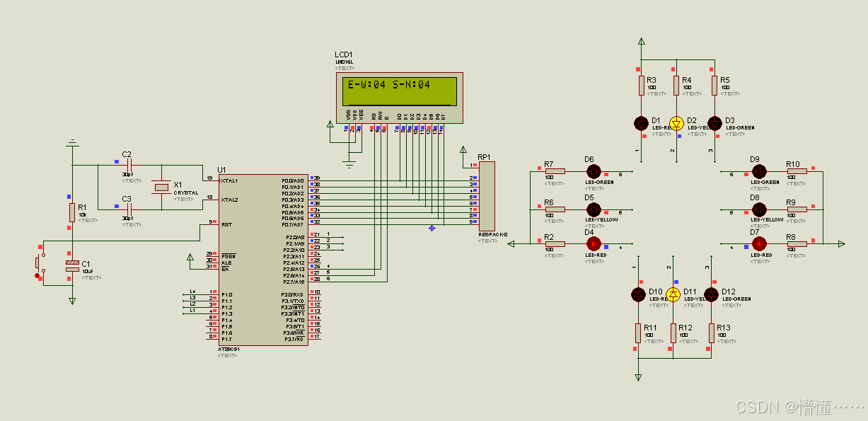868x421 pixels.
Task: Click the U1 reference label
Action: click(221, 170)
